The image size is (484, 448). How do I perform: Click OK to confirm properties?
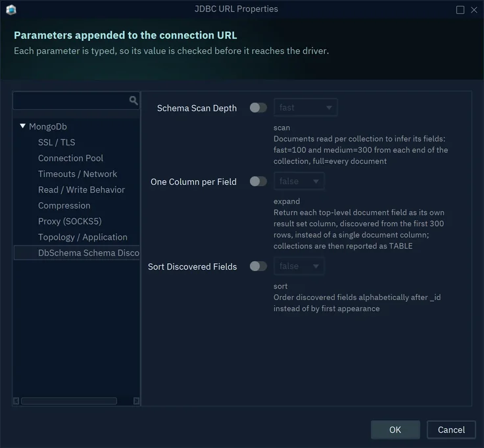[x=395, y=430]
